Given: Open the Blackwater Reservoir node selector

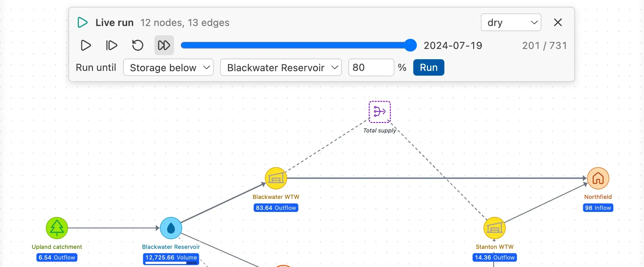Looking at the screenshot, I should pyautogui.click(x=281, y=67).
